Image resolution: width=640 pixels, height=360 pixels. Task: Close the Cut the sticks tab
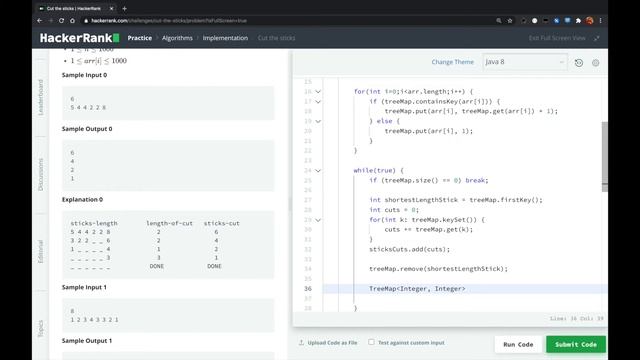[x=111, y=8]
